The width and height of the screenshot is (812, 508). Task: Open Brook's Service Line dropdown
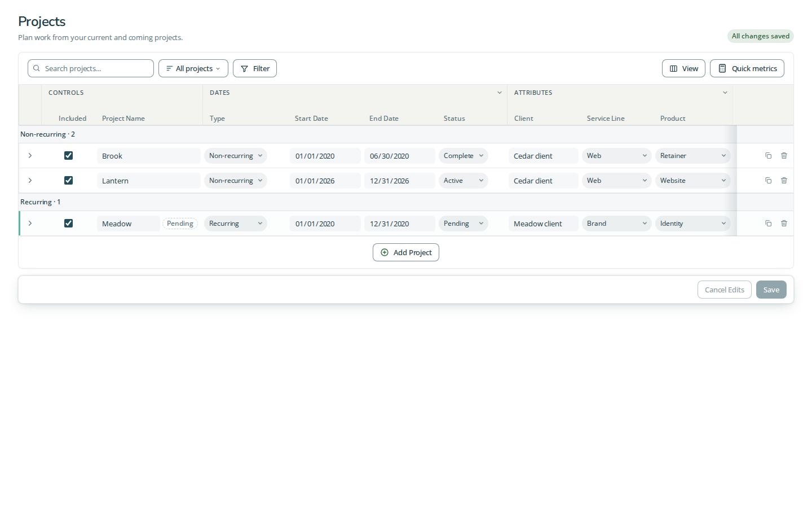(x=617, y=156)
